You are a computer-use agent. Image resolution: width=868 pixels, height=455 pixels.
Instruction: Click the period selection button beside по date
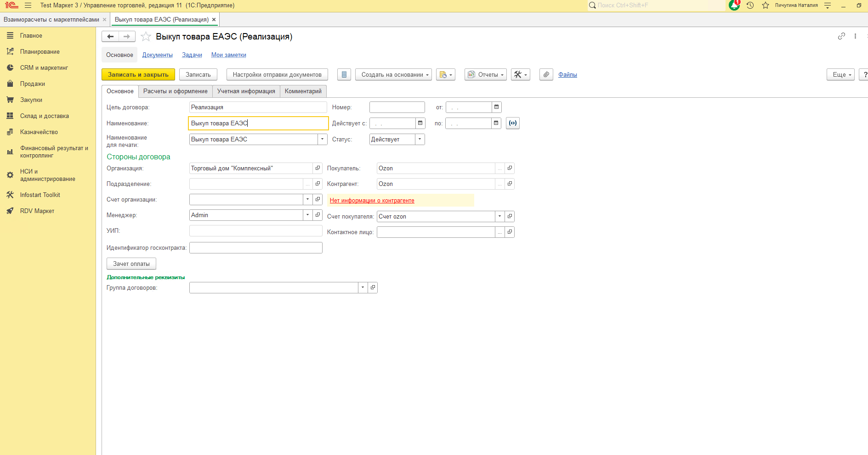[512, 123]
